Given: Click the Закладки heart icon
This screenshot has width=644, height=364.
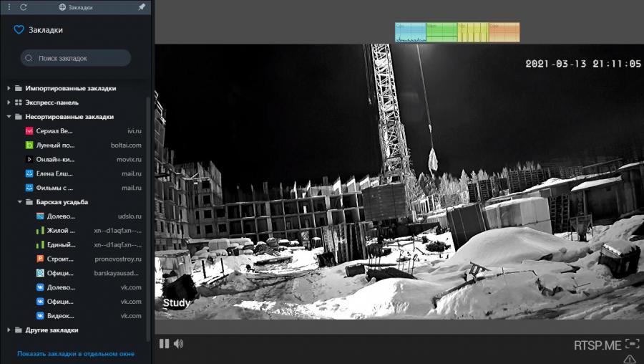Looking at the screenshot, I should [19, 30].
